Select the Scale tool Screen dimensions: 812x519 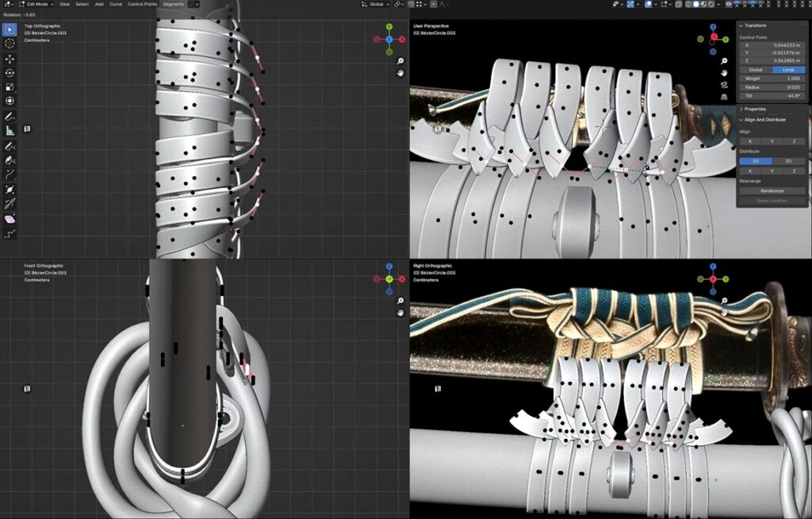(10, 87)
